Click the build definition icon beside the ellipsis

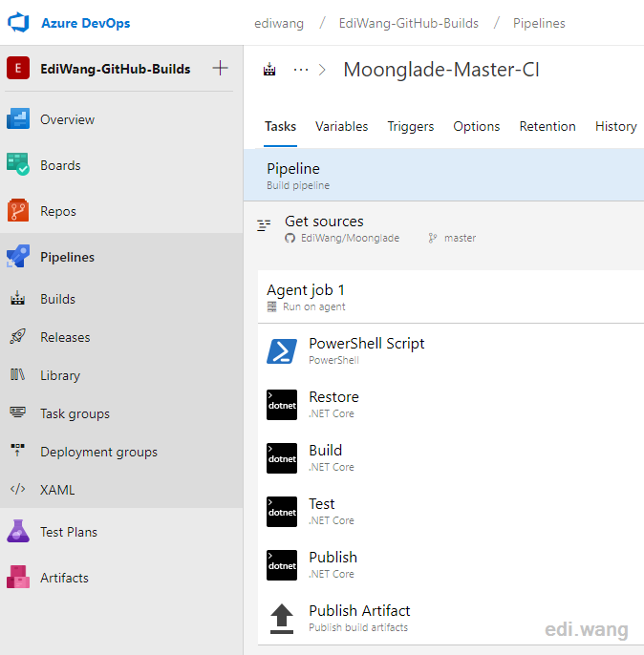pos(269,70)
